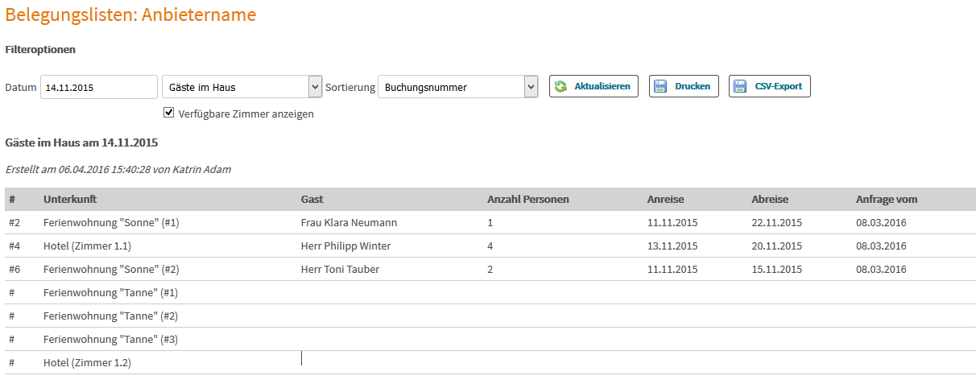Click the Drucken button

(684, 86)
